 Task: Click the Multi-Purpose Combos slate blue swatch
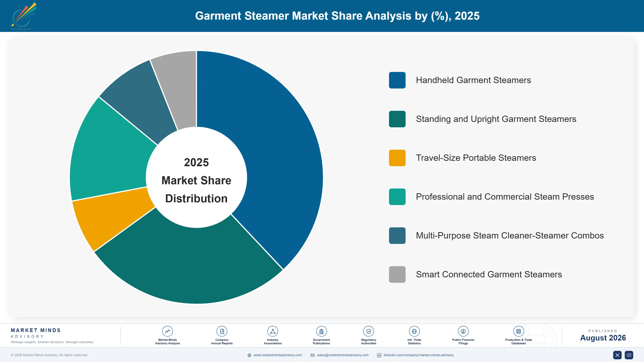(x=397, y=235)
